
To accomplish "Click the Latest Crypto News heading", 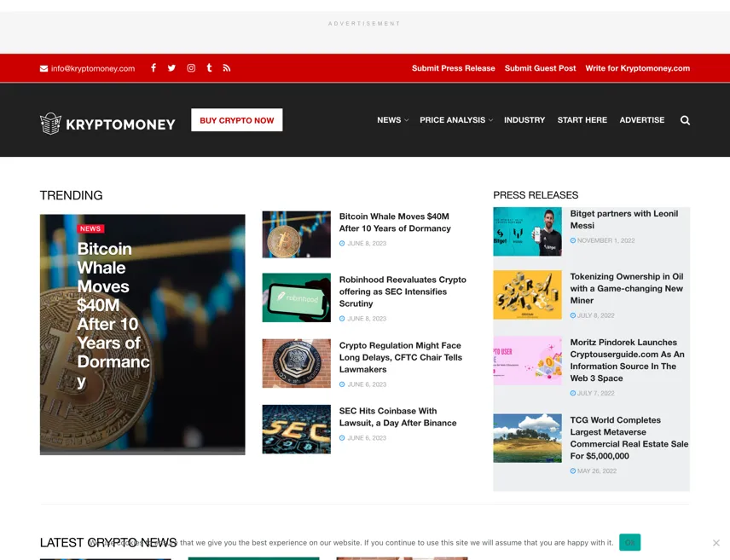I will pos(108,543).
